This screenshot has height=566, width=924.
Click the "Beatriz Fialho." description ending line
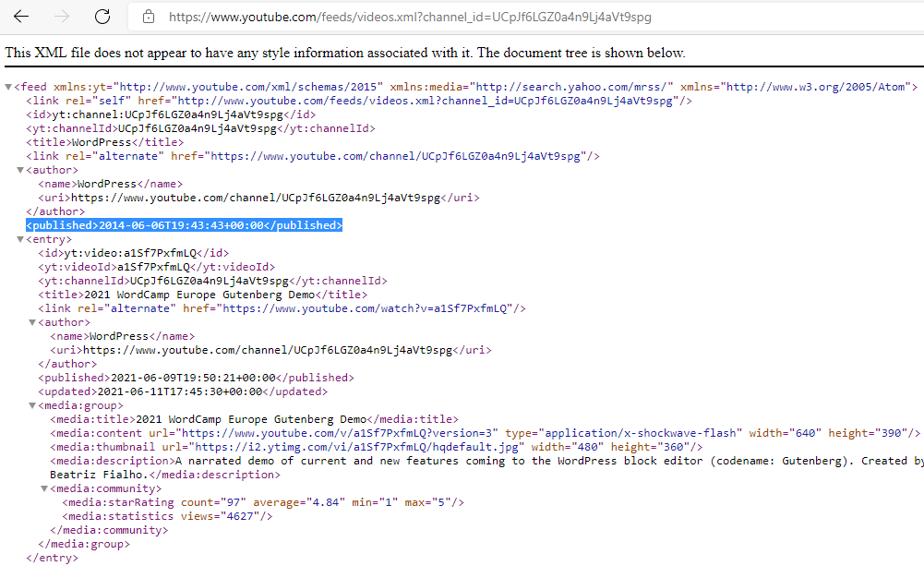(x=165, y=475)
